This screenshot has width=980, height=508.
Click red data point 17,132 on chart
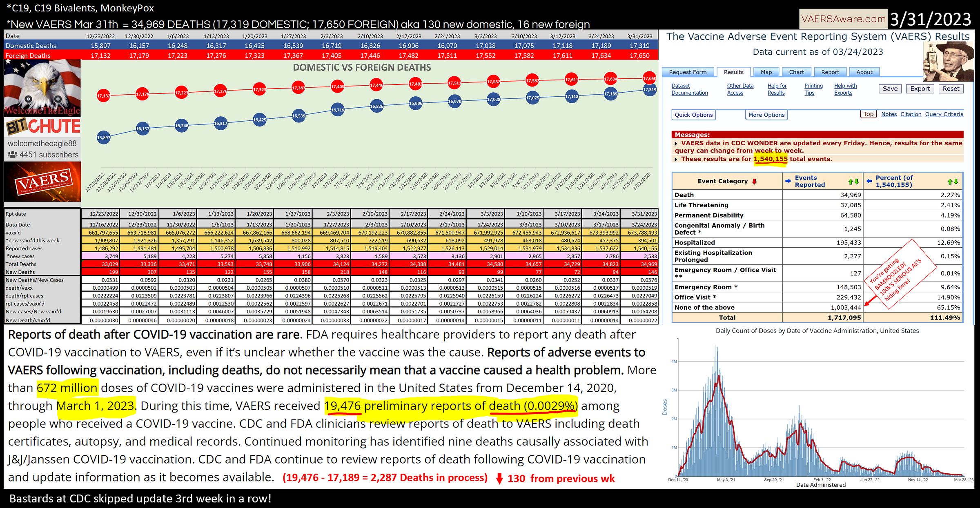click(103, 96)
